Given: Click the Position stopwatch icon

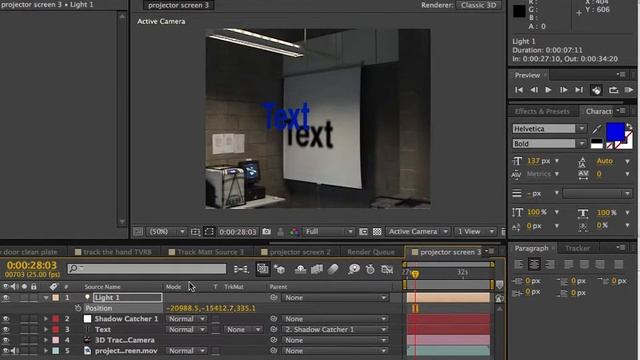Looking at the screenshot, I should coord(78,308).
